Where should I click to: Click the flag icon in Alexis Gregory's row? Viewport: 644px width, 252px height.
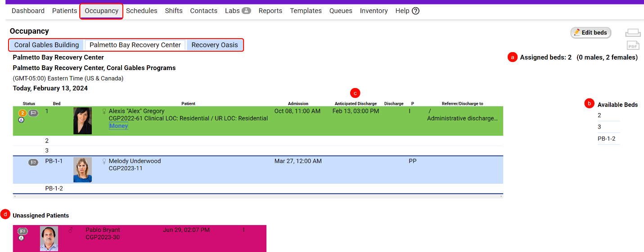[33, 113]
